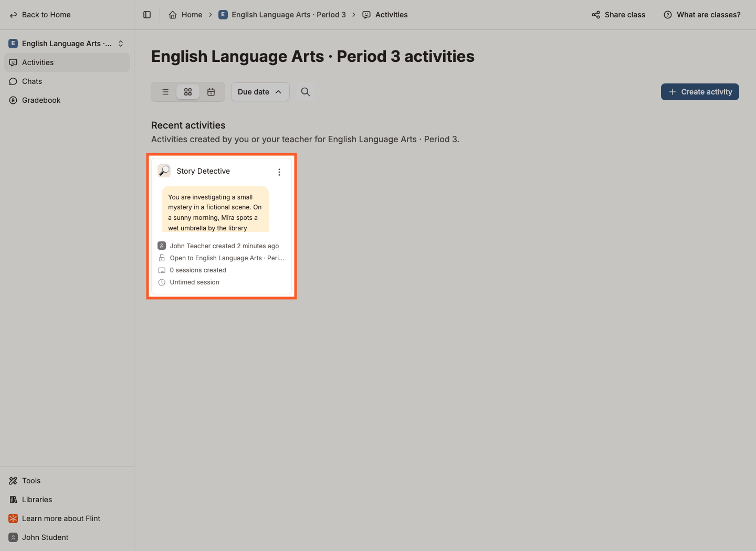Screen dimensions: 756x551
Task: Click the Home breadcrumb
Action: point(185,15)
